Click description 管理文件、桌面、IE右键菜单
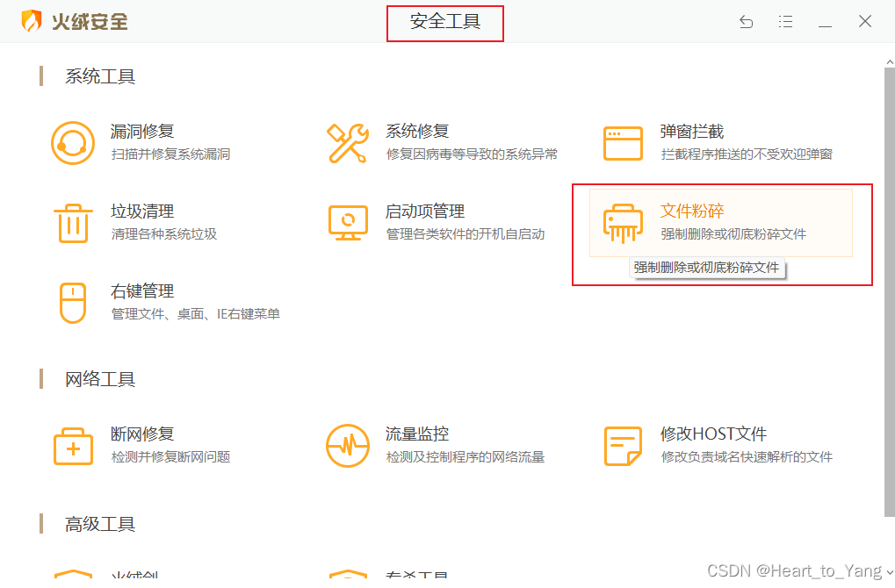This screenshot has height=588, width=895. click(195, 313)
